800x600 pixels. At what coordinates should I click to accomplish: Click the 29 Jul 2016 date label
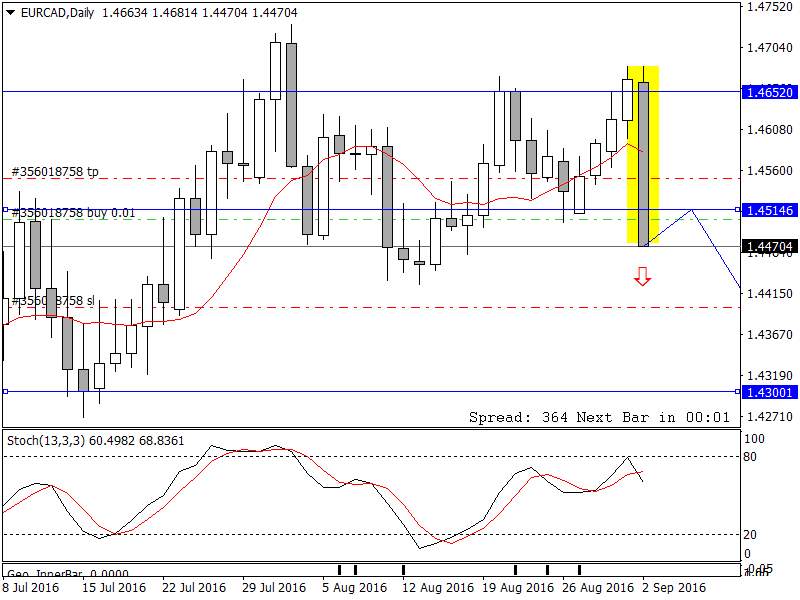tap(274, 588)
